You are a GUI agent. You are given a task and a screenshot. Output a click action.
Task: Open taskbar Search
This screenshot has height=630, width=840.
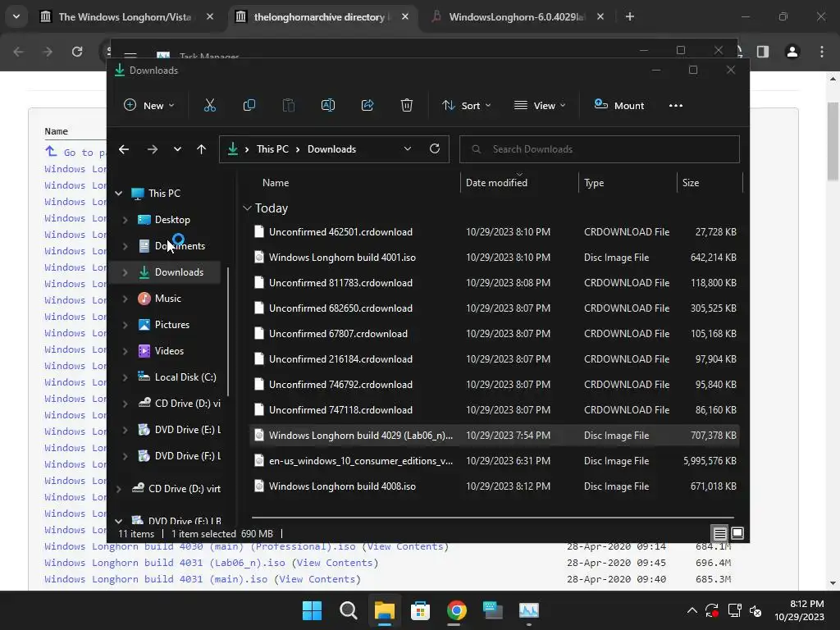(x=348, y=610)
